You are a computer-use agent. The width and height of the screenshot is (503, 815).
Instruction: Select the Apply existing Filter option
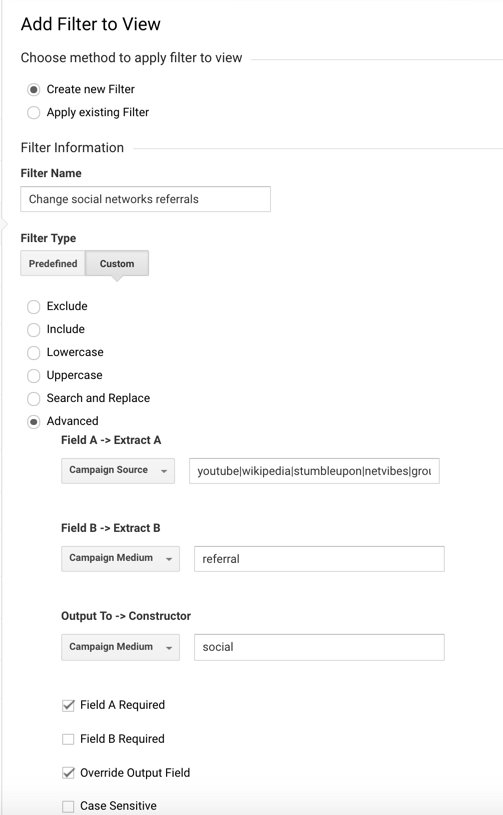pos(34,112)
